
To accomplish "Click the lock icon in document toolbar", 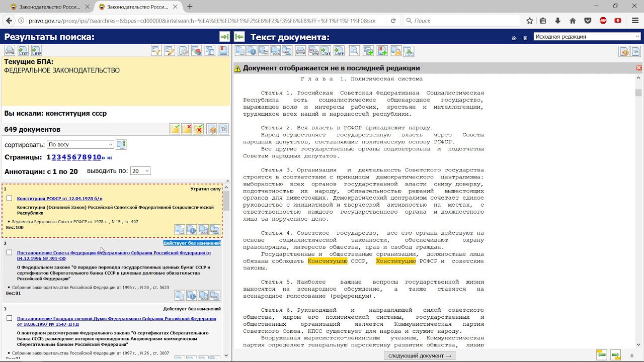I will 395,51.
